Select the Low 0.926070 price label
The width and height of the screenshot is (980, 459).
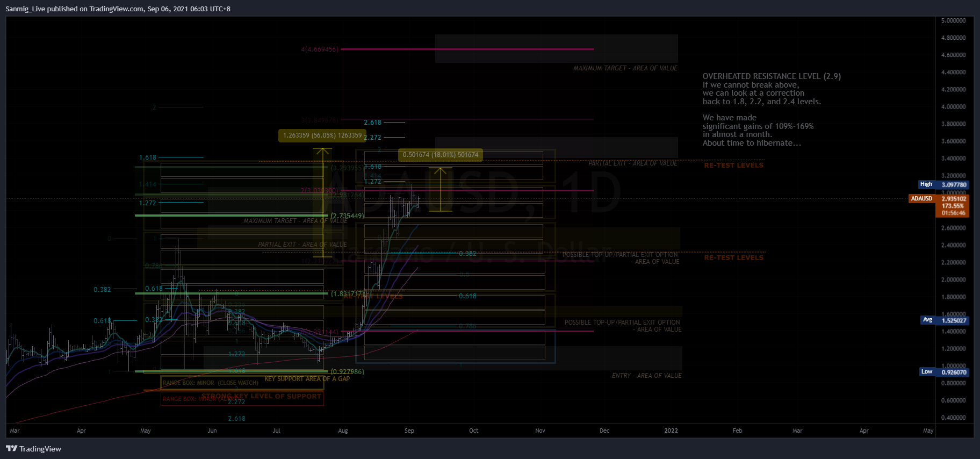pos(945,372)
